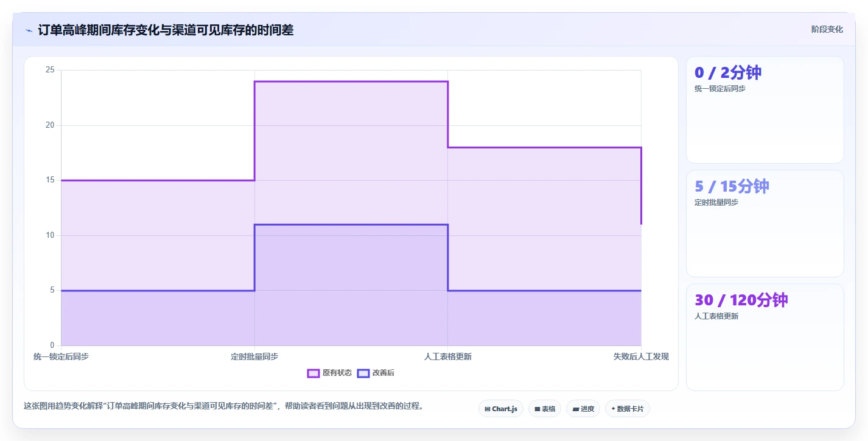
Task: Open the 0 / 2分钟 data card
Action: [765, 110]
